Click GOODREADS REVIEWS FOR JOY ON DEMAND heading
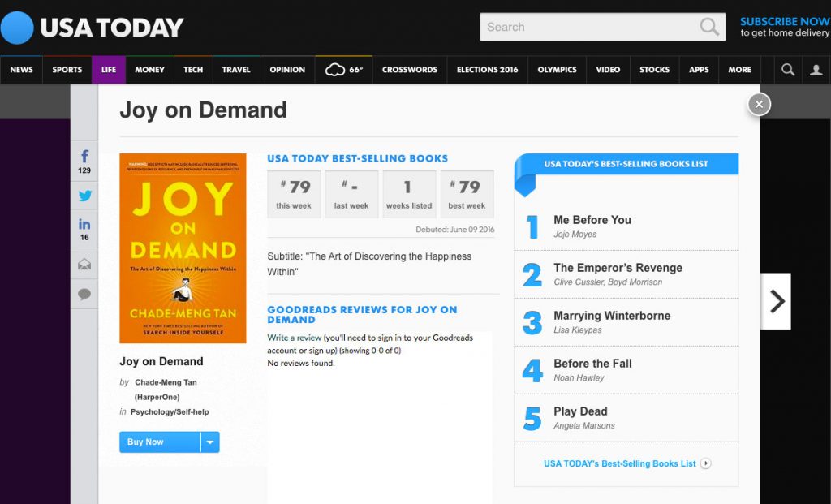Viewport: 831px width, 504px height. coord(362,315)
